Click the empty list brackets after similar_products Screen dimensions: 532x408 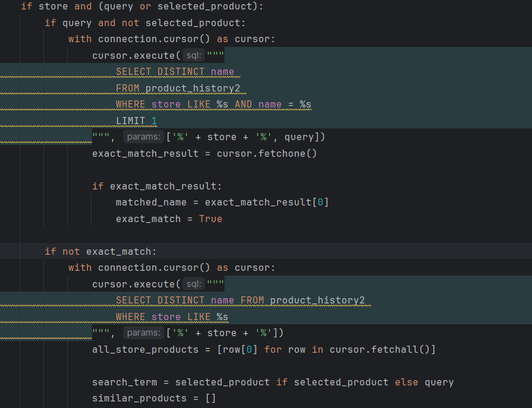pyautogui.click(x=210, y=398)
